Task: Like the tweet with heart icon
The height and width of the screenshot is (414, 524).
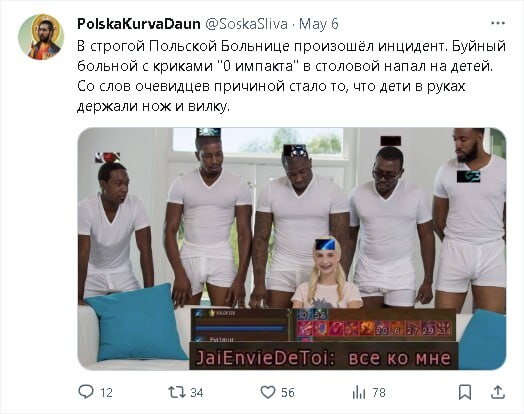Action: pos(268,392)
